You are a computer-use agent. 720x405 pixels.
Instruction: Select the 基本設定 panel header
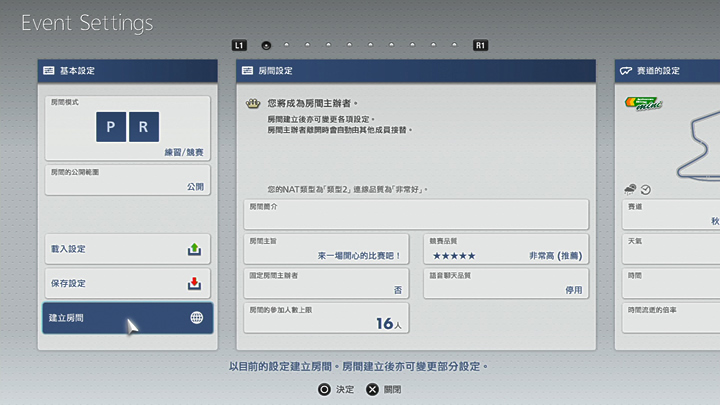pyautogui.click(x=127, y=71)
